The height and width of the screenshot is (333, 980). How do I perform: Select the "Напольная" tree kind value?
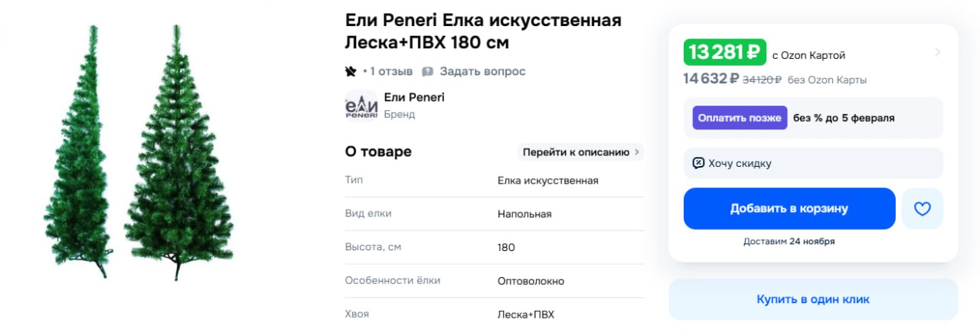tap(524, 214)
